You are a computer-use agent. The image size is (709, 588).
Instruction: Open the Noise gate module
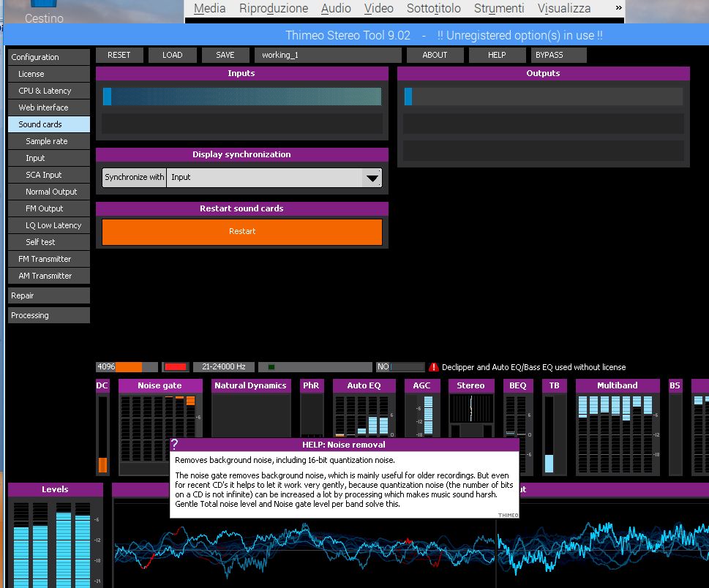160,385
